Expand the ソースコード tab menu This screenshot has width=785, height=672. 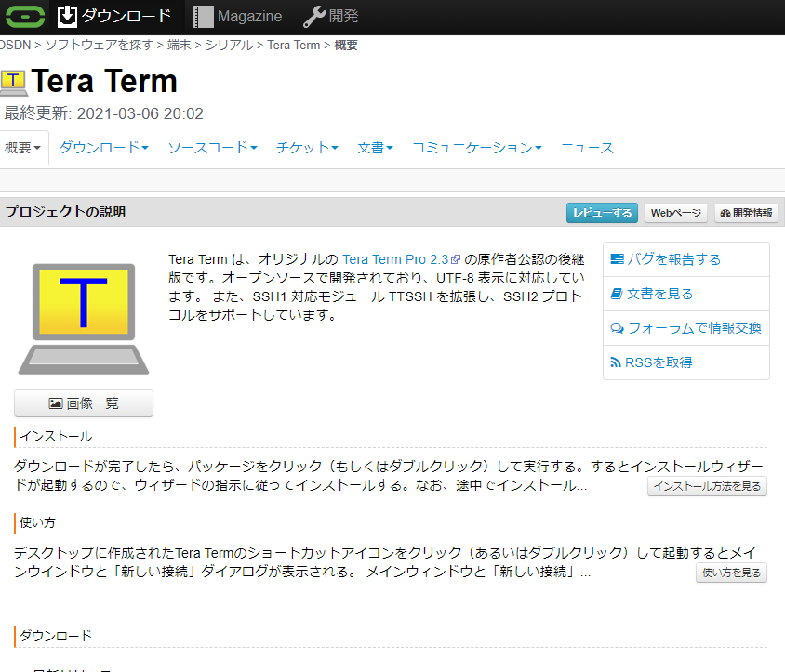[x=212, y=148]
